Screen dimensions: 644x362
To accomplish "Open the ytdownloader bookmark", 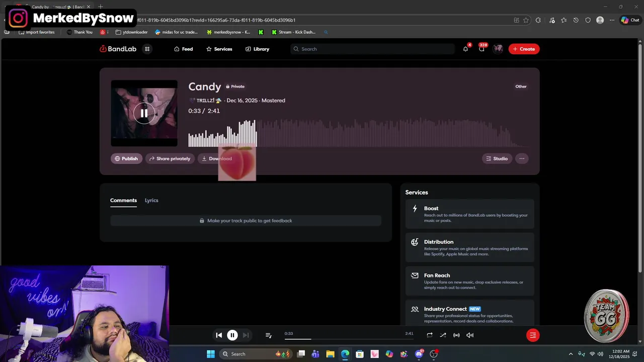I will (x=131, y=32).
